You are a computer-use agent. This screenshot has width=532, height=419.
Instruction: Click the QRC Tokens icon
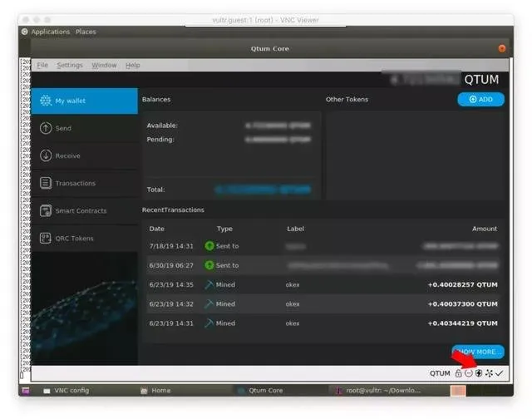point(46,238)
